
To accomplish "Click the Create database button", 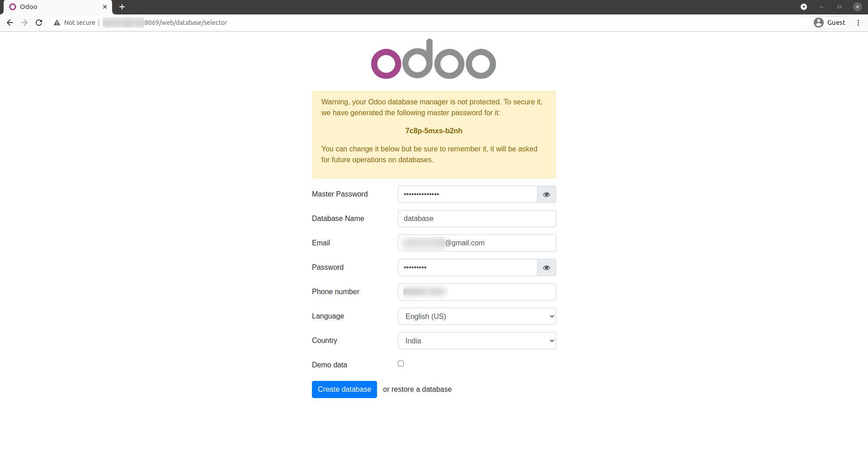I will [x=344, y=389].
